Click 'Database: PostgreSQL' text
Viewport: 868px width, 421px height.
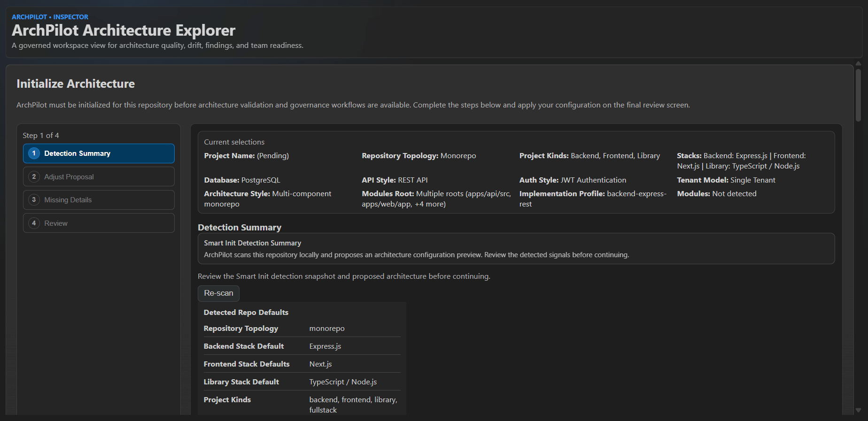point(242,180)
